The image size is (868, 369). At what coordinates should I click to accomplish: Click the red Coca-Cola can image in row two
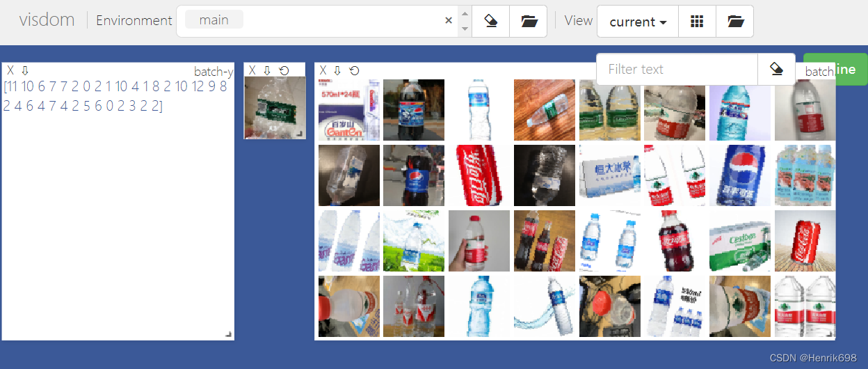(x=479, y=175)
